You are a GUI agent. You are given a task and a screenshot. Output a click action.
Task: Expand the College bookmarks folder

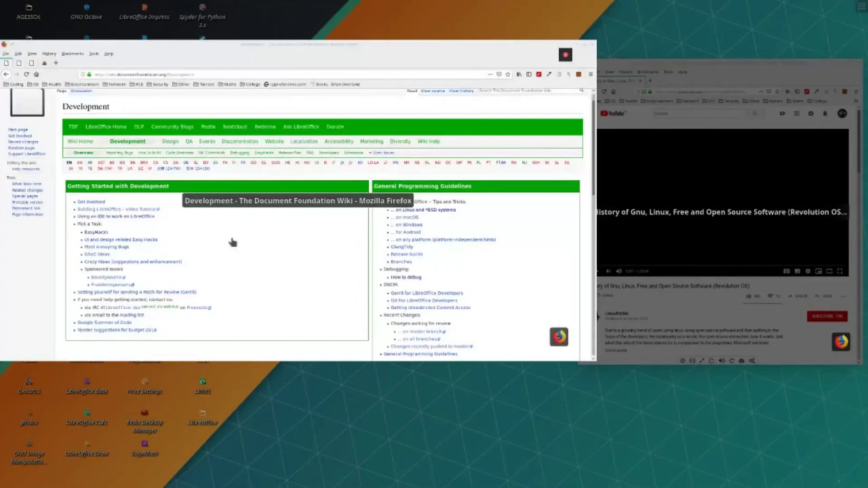tap(250, 84)
